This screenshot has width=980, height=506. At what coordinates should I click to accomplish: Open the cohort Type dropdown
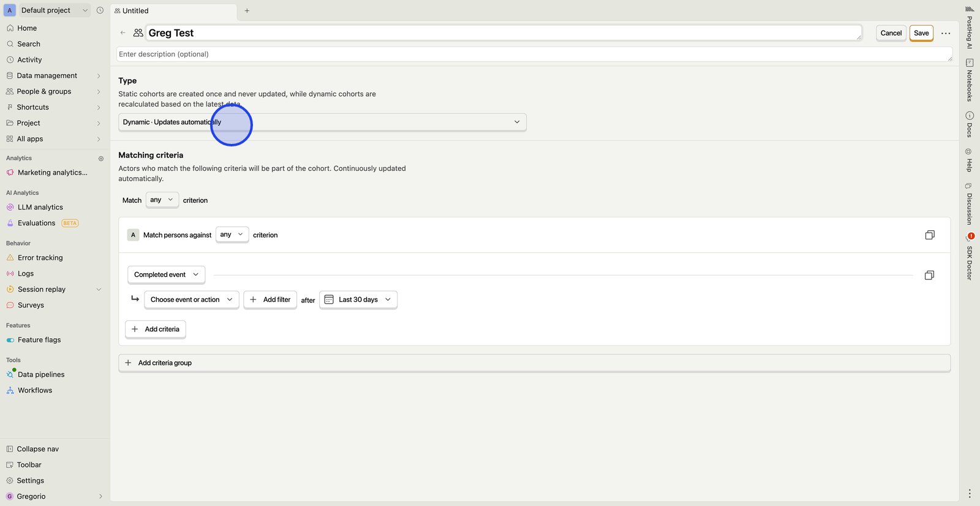tap(322, 122)
